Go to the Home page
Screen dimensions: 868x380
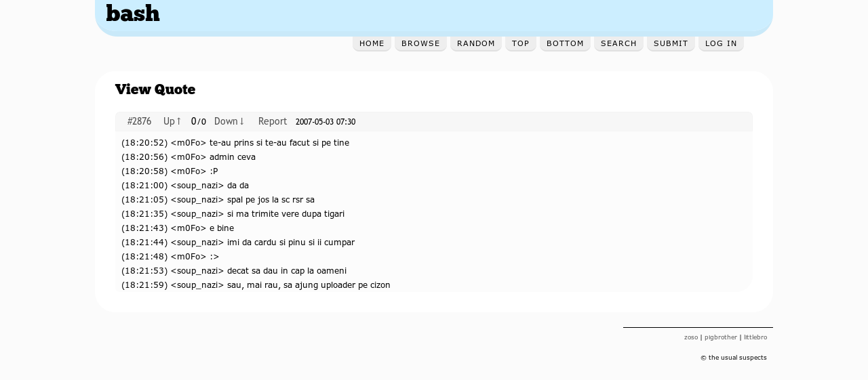click(x=372, y=43)
